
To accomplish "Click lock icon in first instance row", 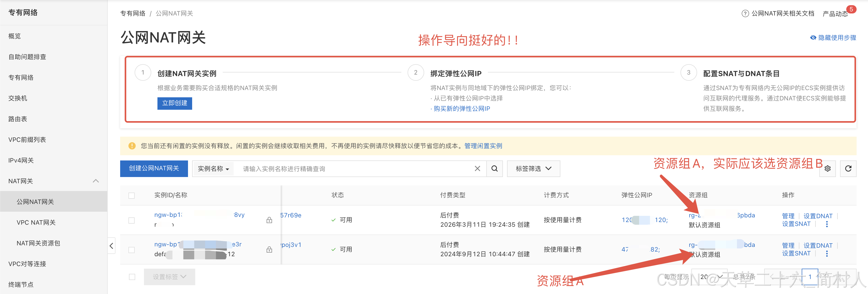I will 269,220.
